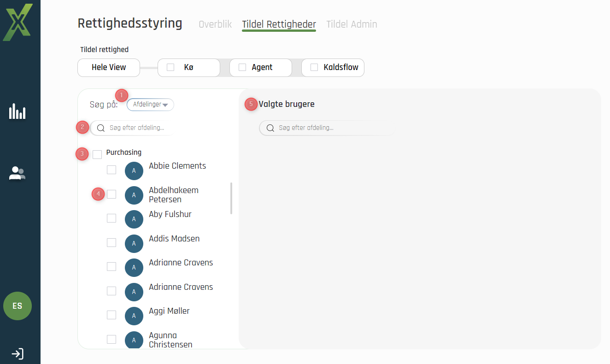610x364 pixels.
Task: Select the whole Purchasing department checkbox
Action: pos(97,154)
